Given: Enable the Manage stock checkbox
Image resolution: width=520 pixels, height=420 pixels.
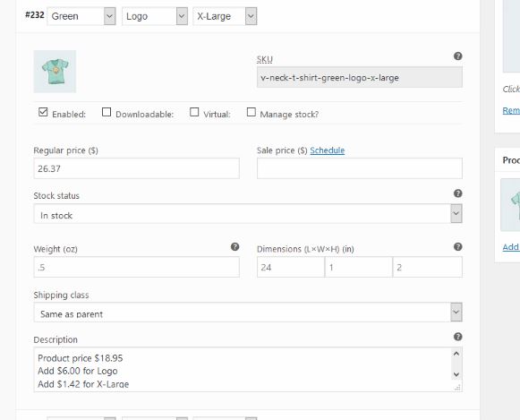Looking at the screenshot, I should click(251, 112).
